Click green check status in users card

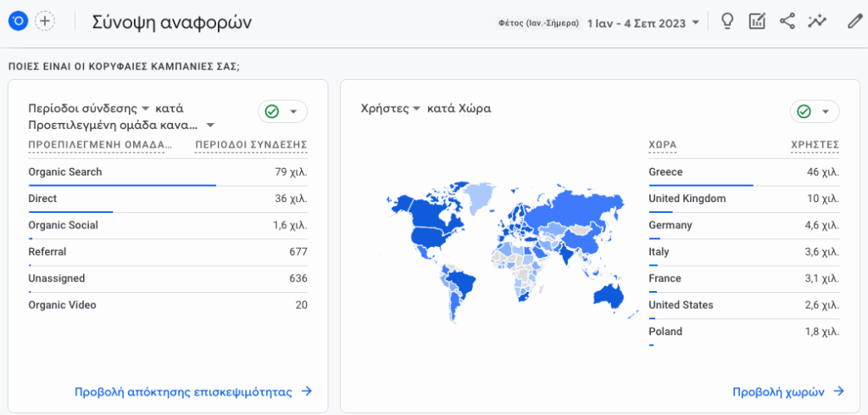pyautogui.click(x=804, y=111)
